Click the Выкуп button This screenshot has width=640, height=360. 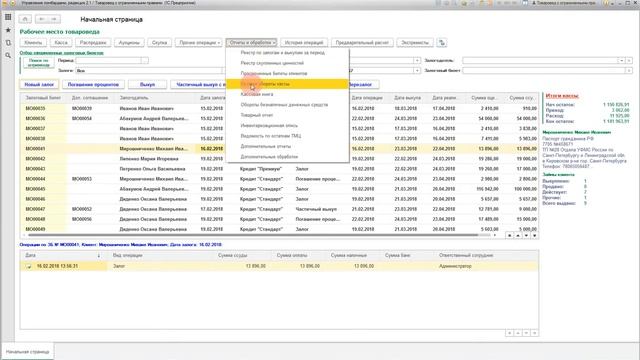[147, 84]
